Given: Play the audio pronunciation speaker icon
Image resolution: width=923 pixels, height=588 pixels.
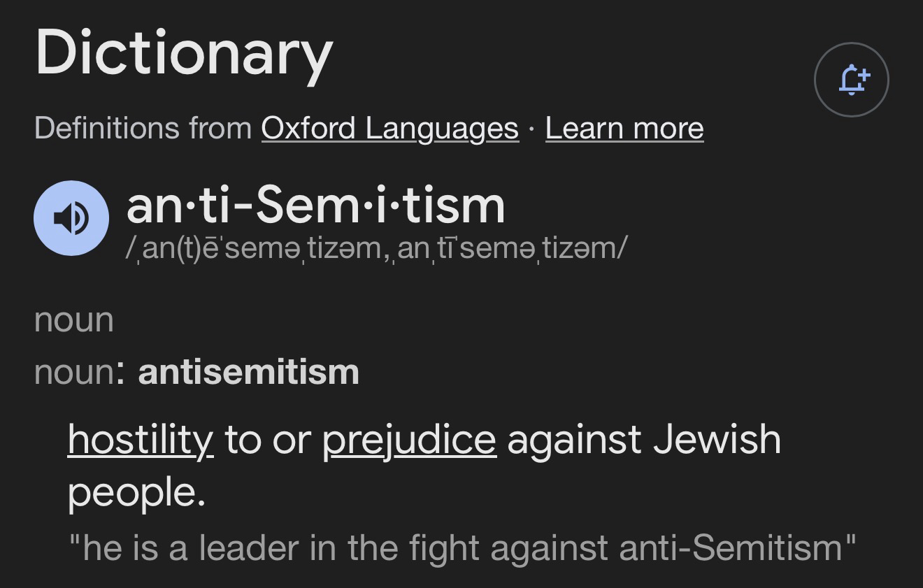Looking at the screenshot, I should click(71, 218).
